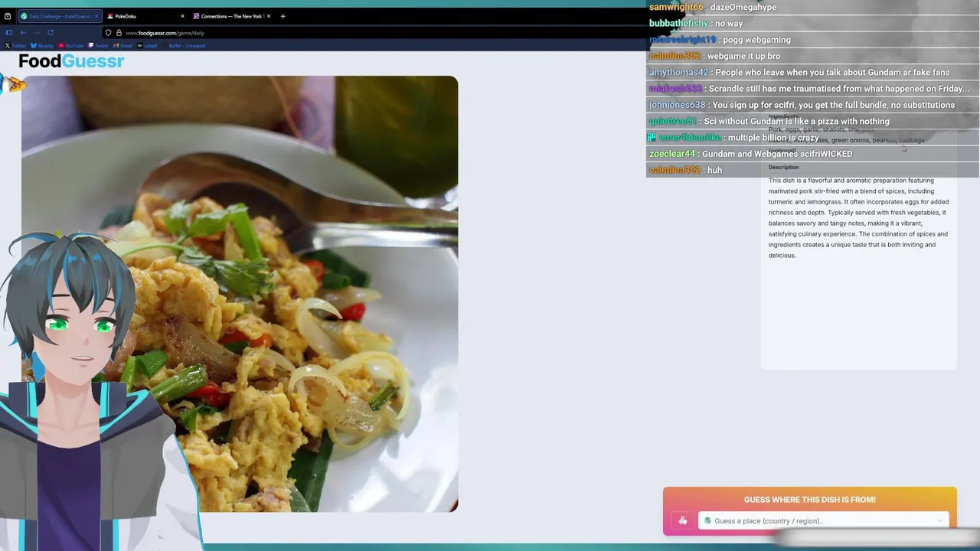Click 'GUESS WHERE THIS DISH IS FROM!' heading
Image resolution: width=980 pixels, height=551 pixels.
[x=810, y=500]
